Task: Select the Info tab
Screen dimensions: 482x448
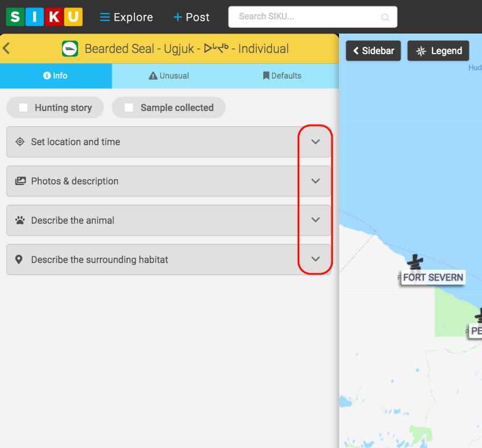Action: tap(55, 76)
